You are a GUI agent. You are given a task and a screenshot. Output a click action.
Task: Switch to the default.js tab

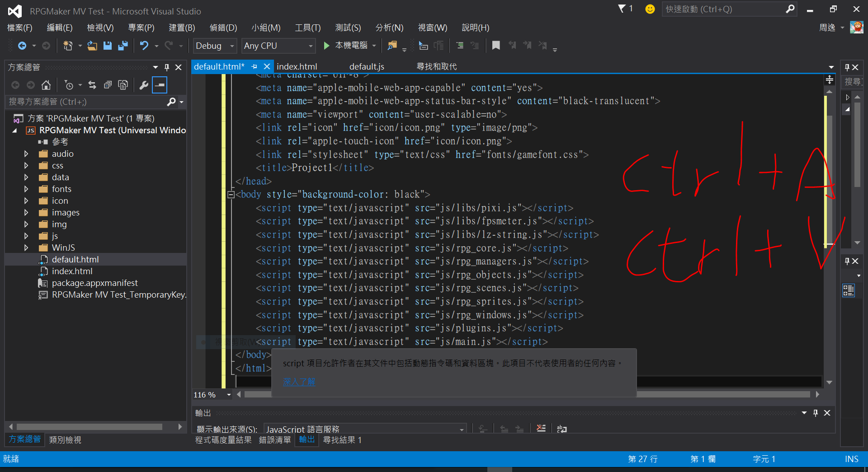click(367, 66)
